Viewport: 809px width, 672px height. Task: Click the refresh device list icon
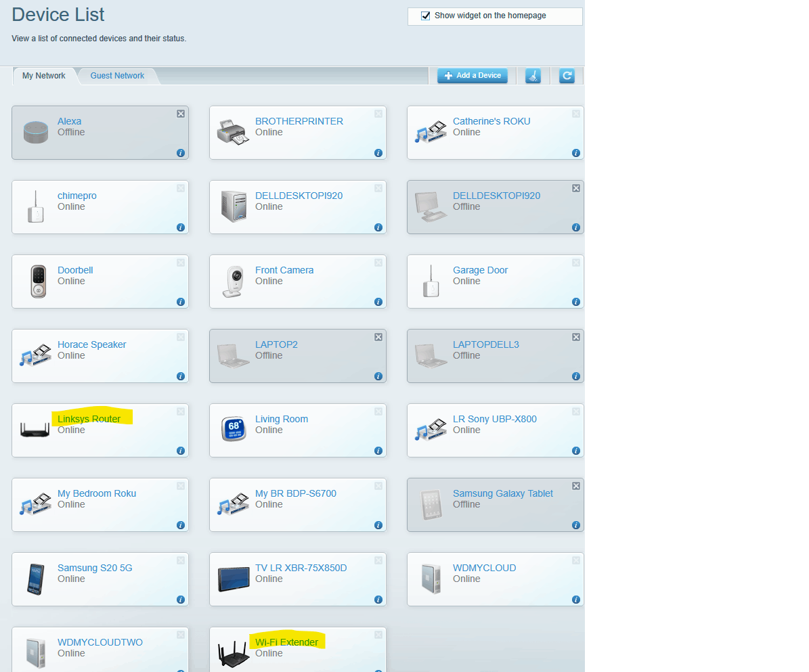coord(567,76)
